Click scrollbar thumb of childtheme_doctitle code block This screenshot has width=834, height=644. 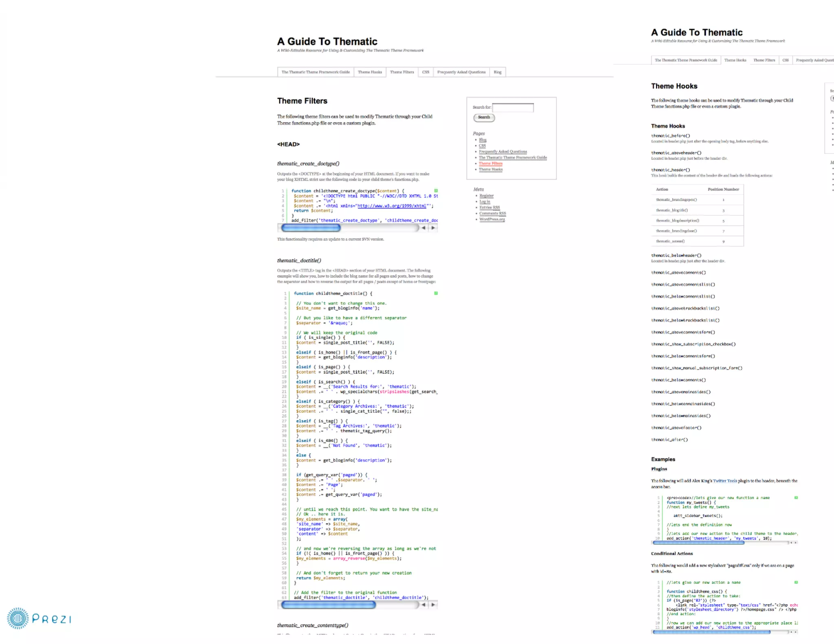point(328,605)
